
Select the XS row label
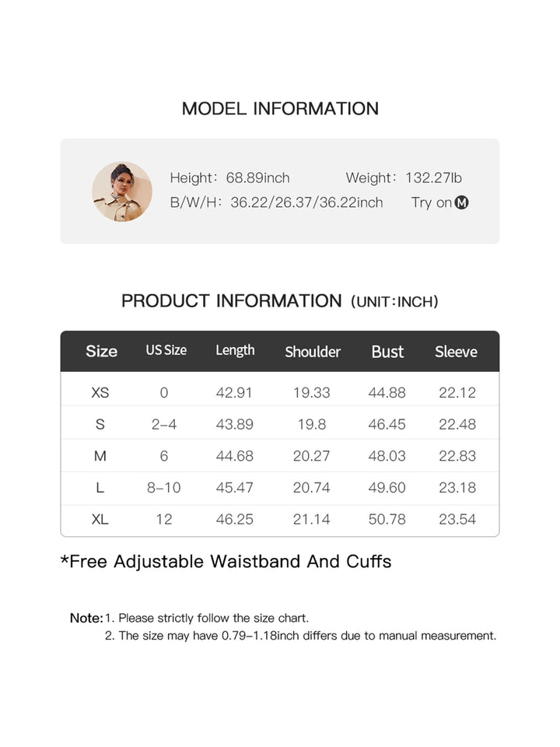point(100,393)
